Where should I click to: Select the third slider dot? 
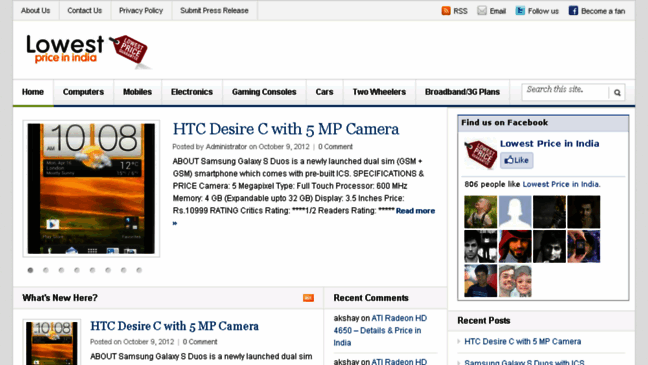click(x=61, y=270)
